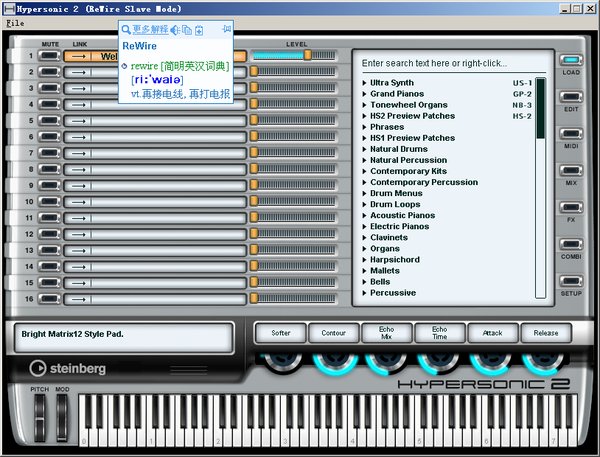Viewport: 600px width, 457px height.
Task: Toggle the mute button for channel 8
Action: click(x=50, y=169)
